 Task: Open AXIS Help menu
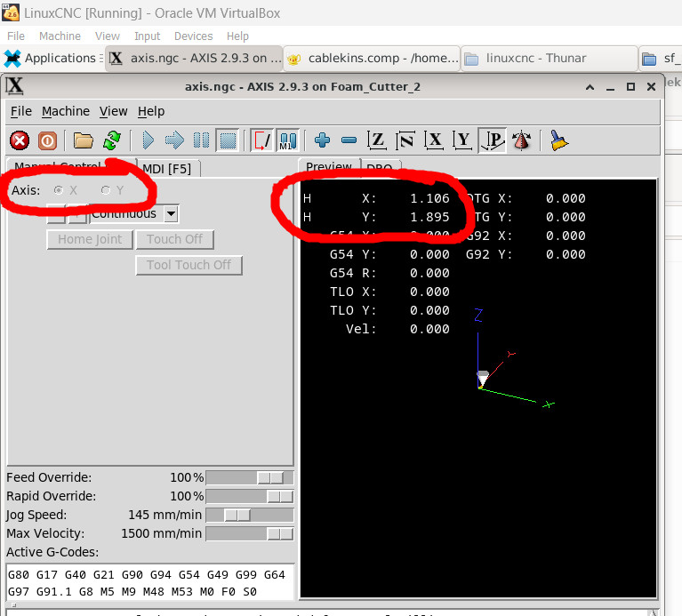pos(151,111)
